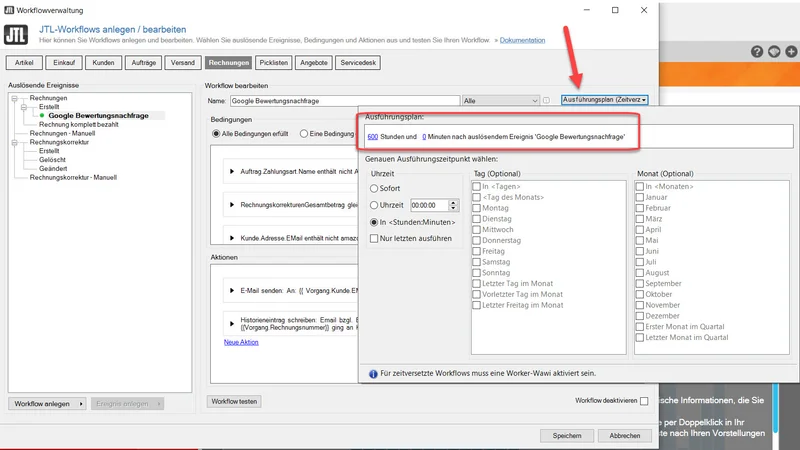
Task: Switch to the Kunden tab
Action: tap(104, 63)
